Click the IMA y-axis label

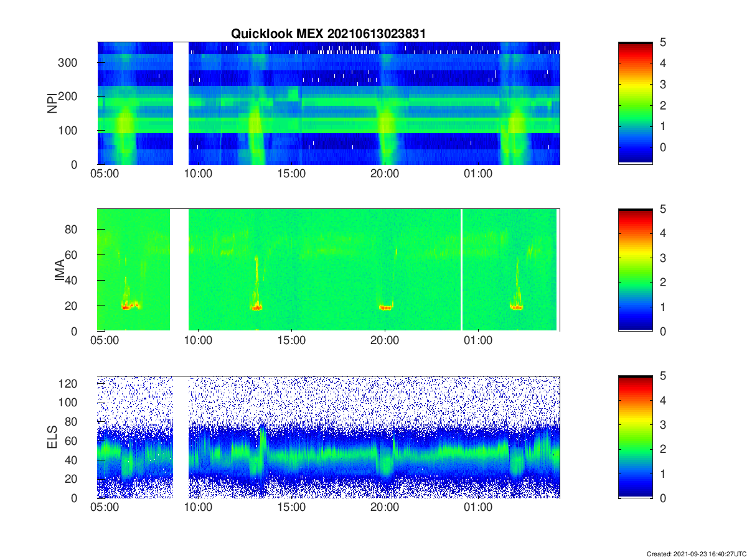tap(60, 270)
